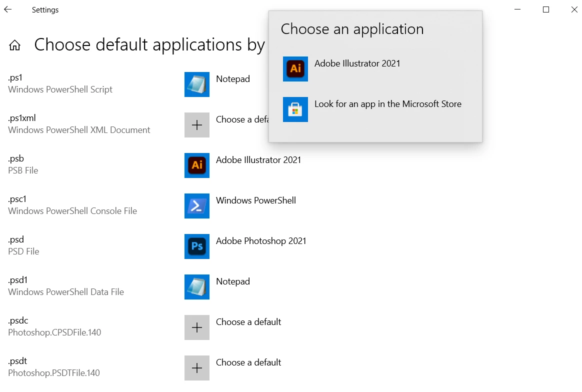Click the PowerShell icon for .psc1
The width and height of the screenshot is (582, 392).
point(196,206)
